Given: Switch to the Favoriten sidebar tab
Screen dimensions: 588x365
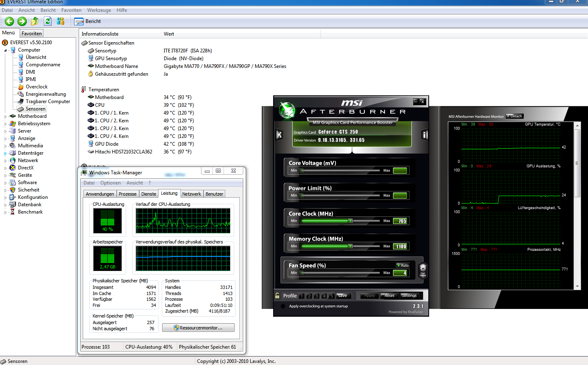Looking at the screenshot, I should click(32, 34).
